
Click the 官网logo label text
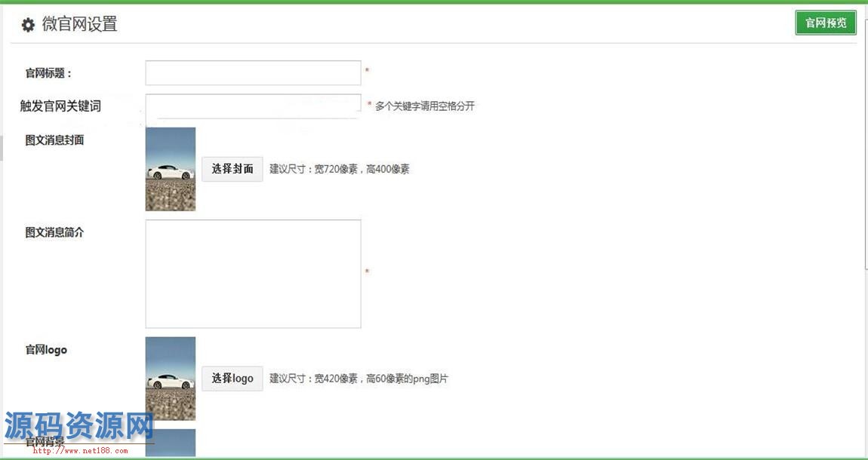46,350
